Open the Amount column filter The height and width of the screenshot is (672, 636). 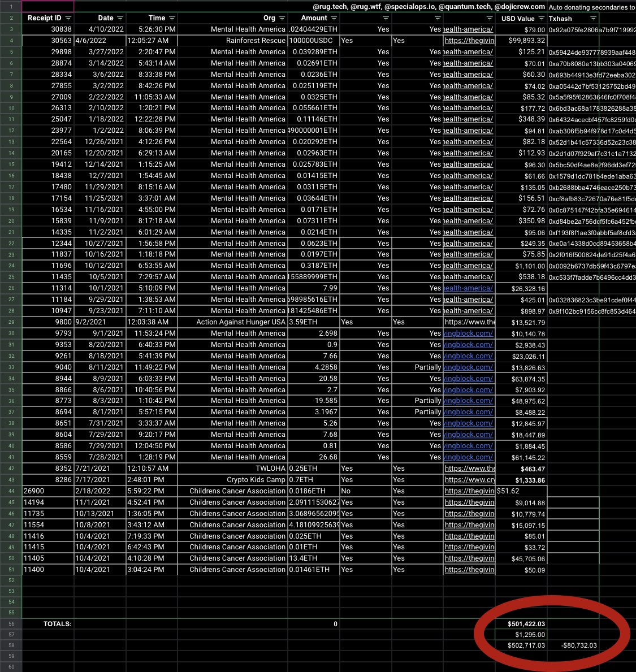(334, 18)
